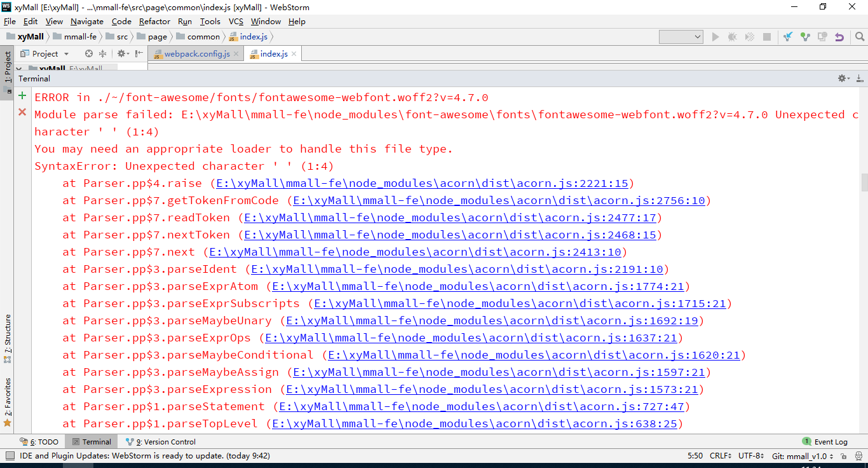Click Collapse All icon in Project panel
The width and height of the screenshot is (868, 468).
tap(102, 53)
